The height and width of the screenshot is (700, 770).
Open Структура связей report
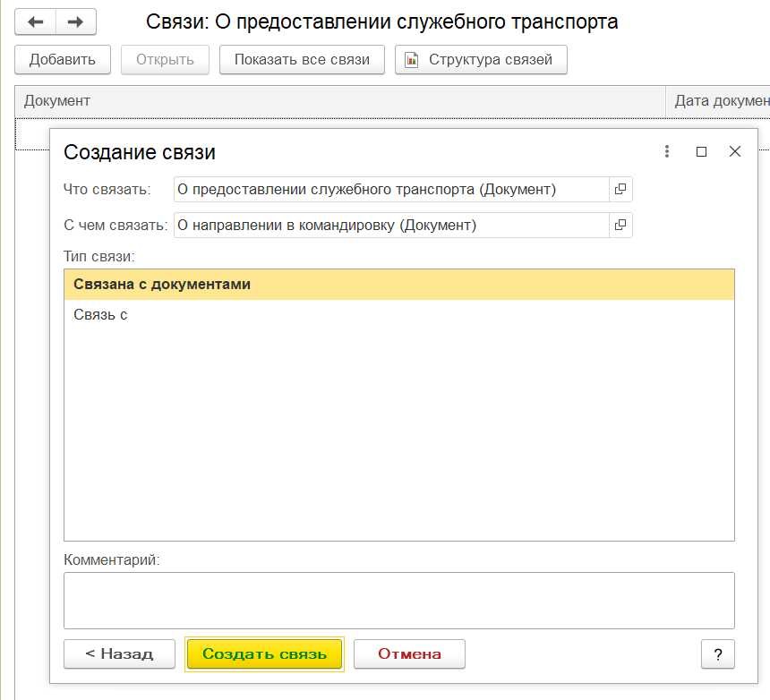tap(481, 59)
